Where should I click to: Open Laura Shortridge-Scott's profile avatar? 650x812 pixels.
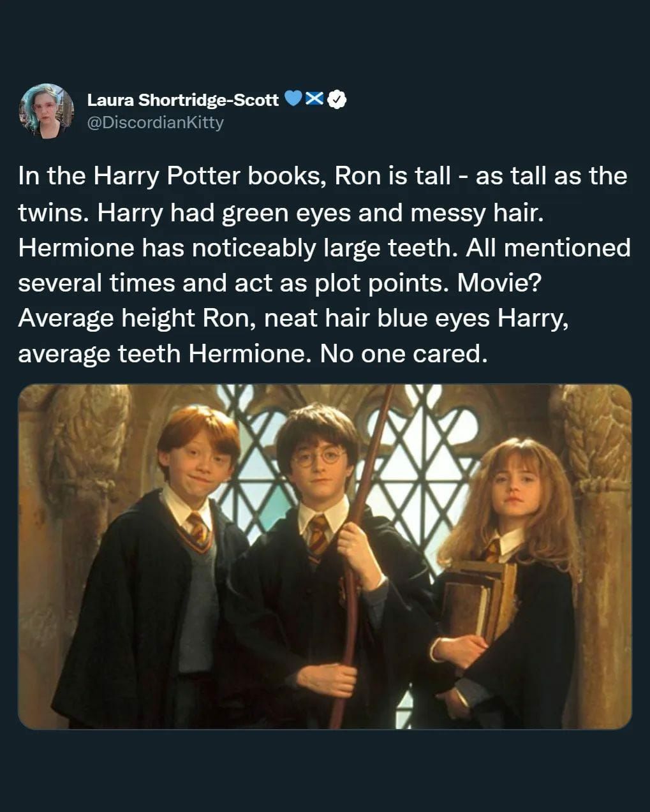[47, 110]
